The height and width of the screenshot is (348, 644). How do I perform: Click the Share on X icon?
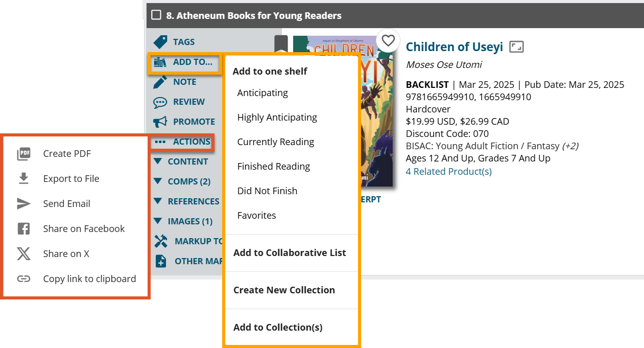(23, 254)
